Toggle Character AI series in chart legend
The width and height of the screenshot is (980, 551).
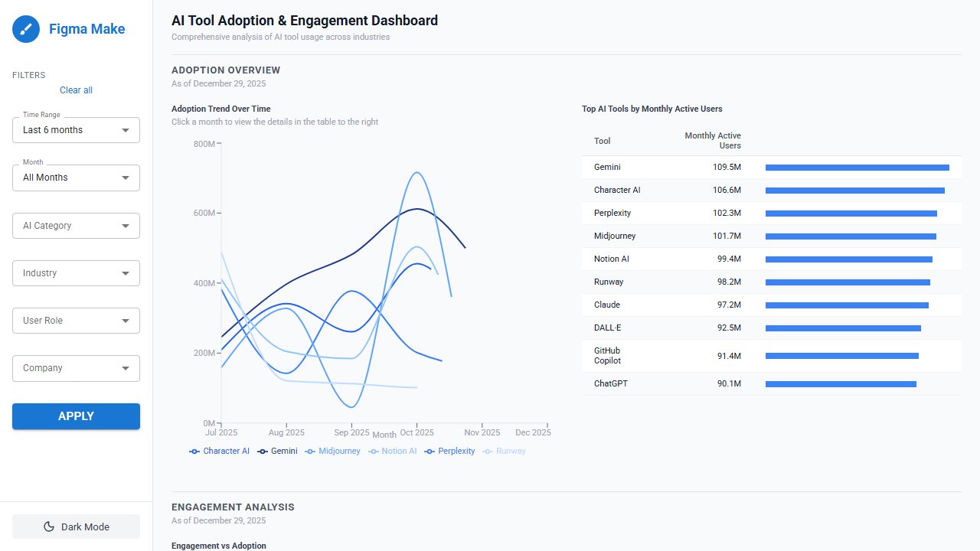click(x=220, y=452)
